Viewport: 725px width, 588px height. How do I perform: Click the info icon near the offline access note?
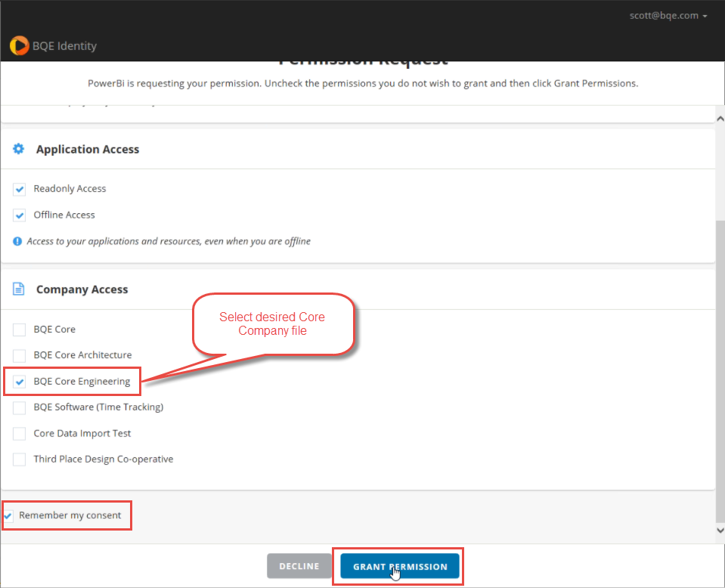(x=16, y=242)
